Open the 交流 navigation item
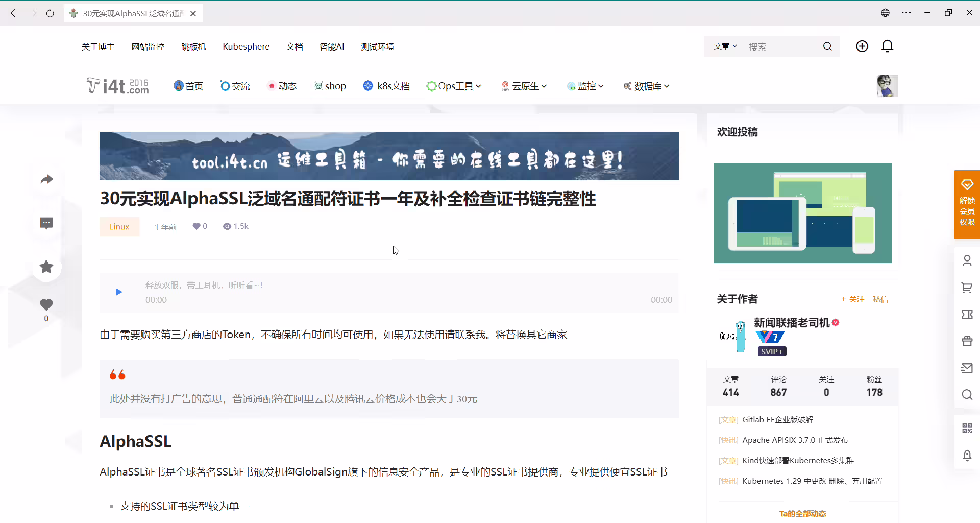Image resolution: width=980 pixels, height=523 pixels. pos(235,86)
